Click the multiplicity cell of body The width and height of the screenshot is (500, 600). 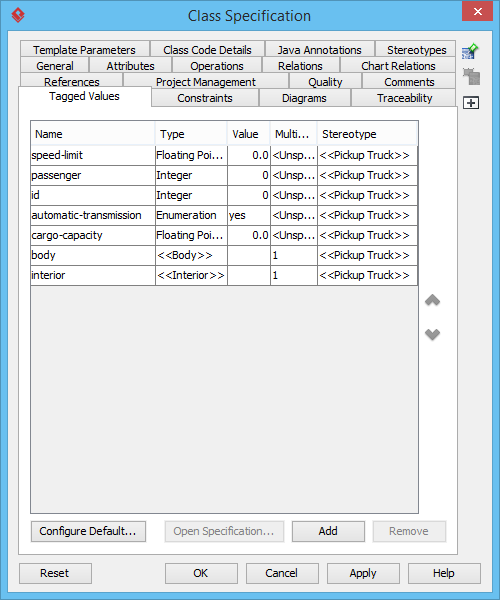coord(294,255)
